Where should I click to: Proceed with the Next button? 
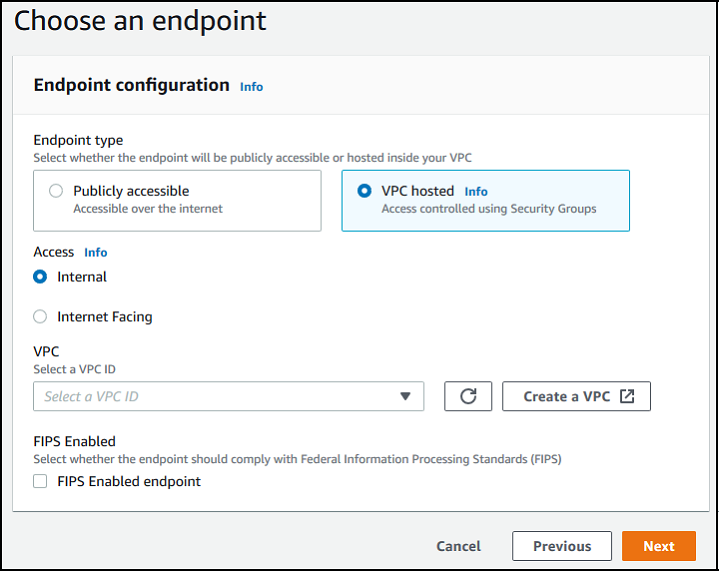tap(659, 546)
